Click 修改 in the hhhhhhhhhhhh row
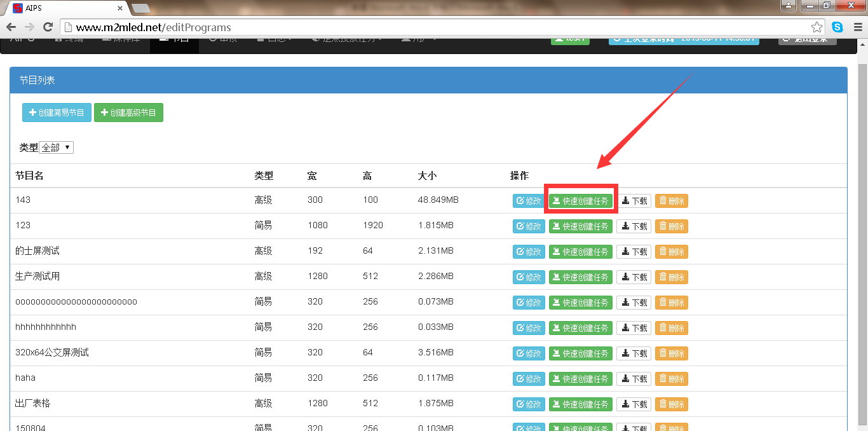 point(529,328)
